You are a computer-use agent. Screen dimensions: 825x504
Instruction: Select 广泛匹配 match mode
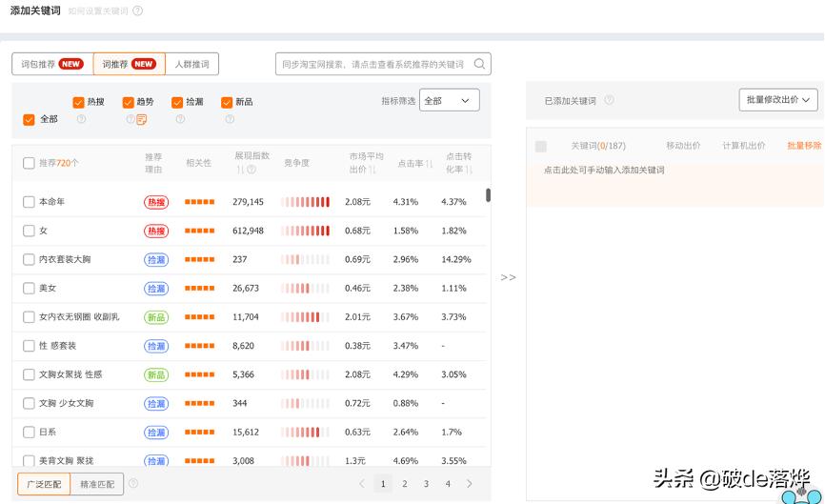[44, 484]
